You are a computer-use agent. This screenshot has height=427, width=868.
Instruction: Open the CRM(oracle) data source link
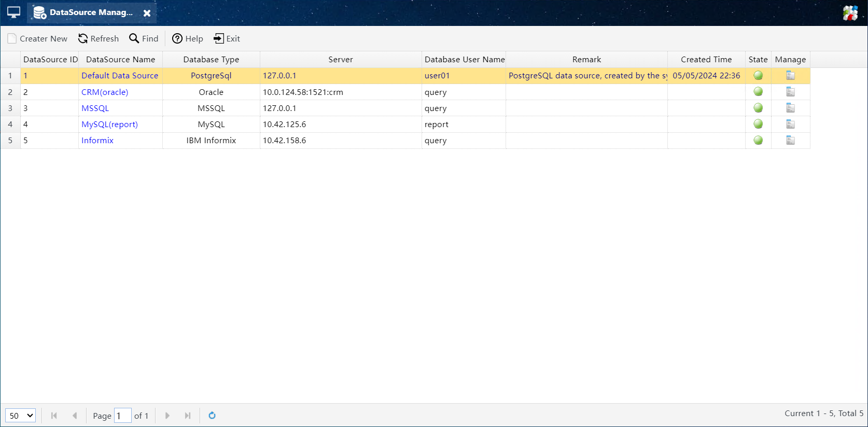point(105,92)
